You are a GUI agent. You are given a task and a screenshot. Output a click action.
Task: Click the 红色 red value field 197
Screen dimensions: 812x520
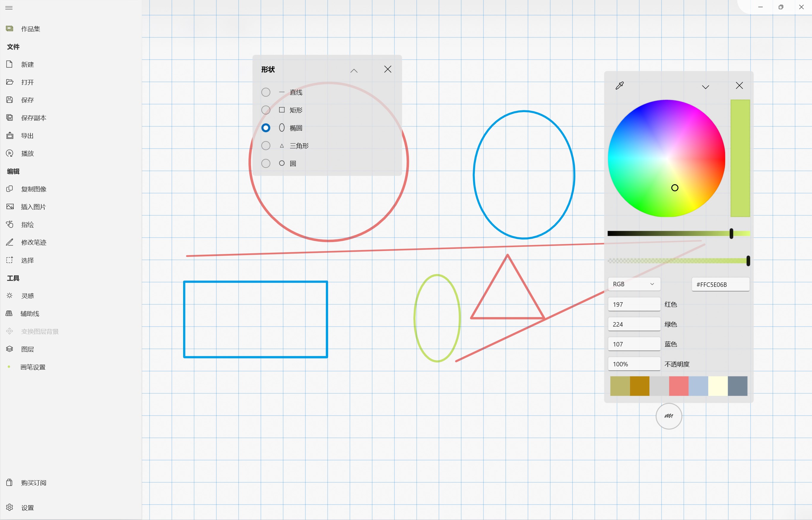pyautogui.click(x=634, y=304)
